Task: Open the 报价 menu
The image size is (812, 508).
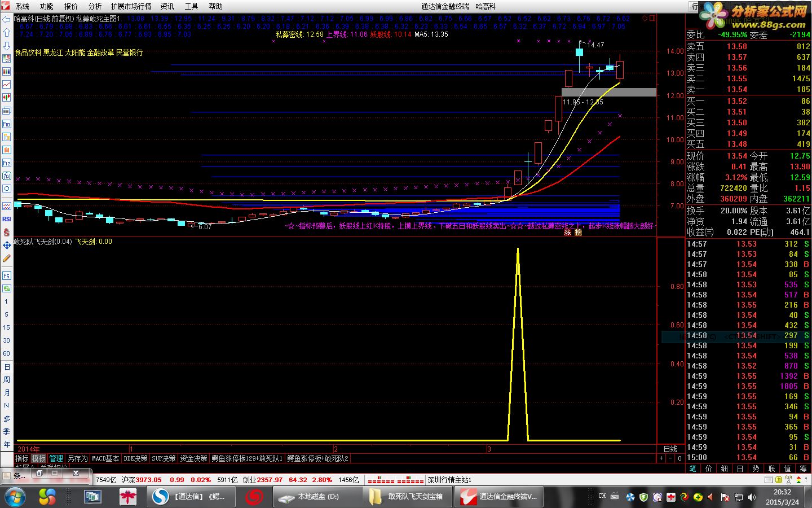Action: pos(71,6)
